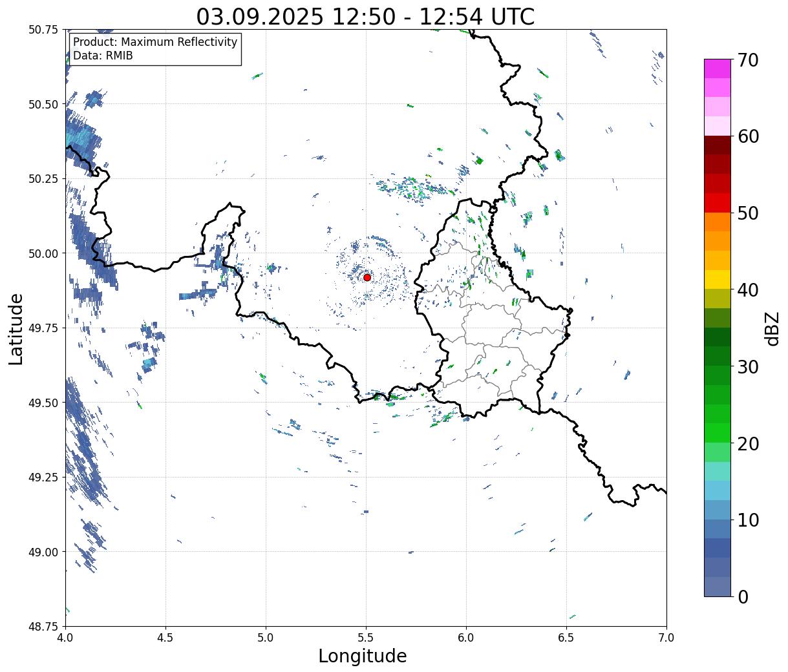Click the 'Latitude' axis label
Screen dimensions: 788x672
point(16,328)
